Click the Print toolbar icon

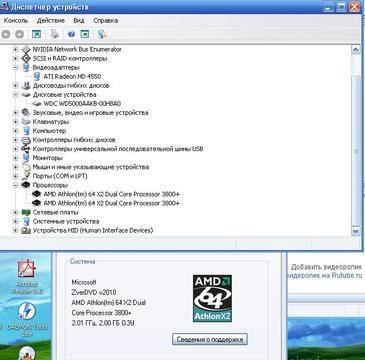pos(54,34)
